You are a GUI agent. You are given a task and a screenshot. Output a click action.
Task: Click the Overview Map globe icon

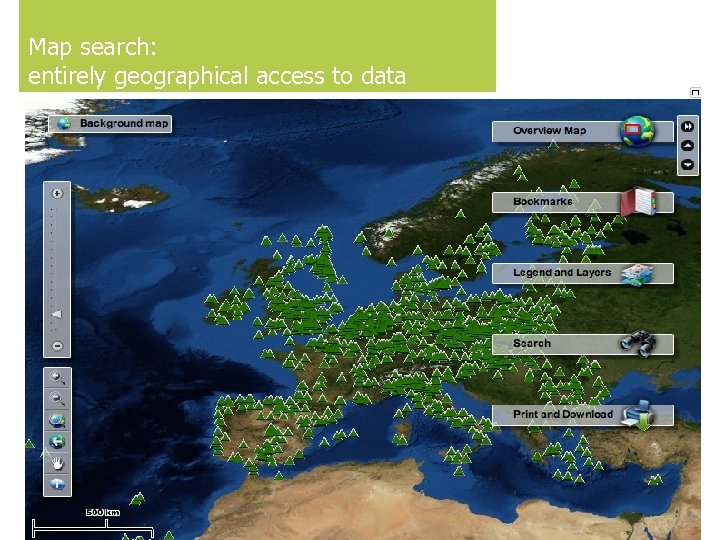(637, 131)
